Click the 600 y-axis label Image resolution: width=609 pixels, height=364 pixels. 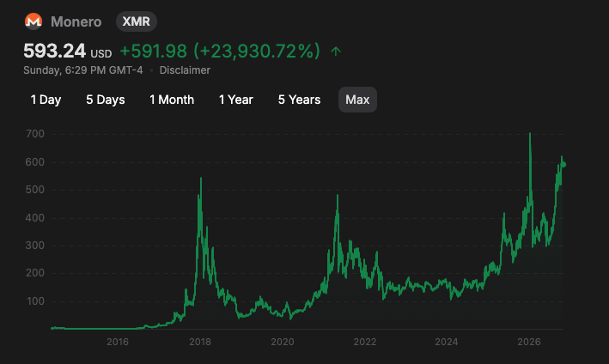click(35, 162)
